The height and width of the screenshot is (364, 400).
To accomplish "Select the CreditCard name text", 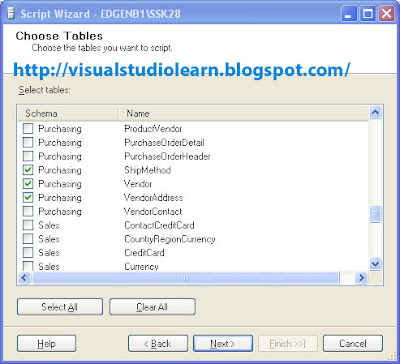I will (144, 253).
